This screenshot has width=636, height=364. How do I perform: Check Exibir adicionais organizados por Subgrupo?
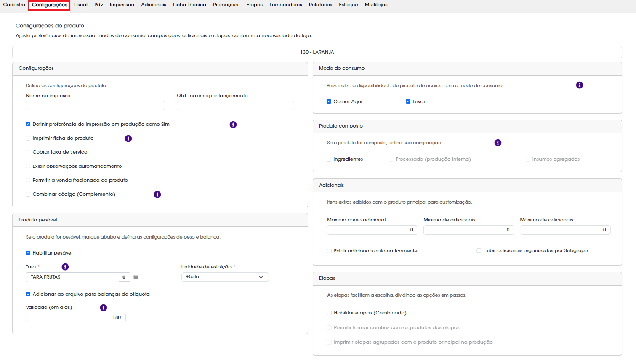tap(479, 250)
